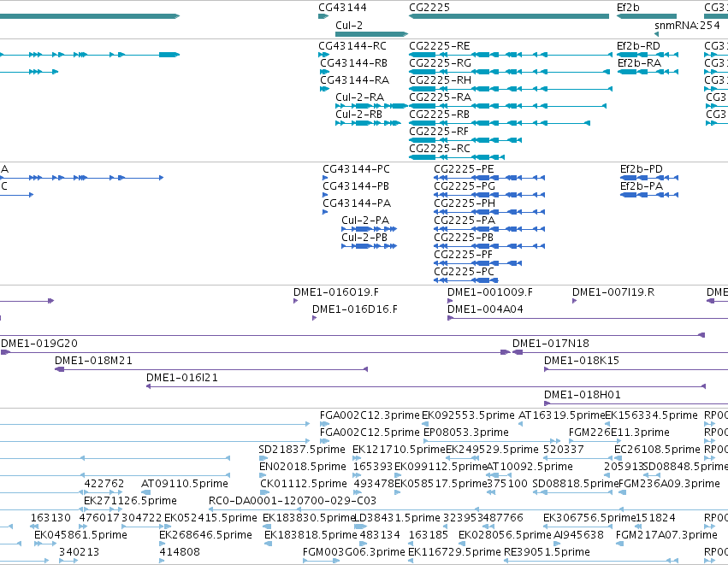728x565 pixels.
Task: Select transcript CG2225-RB
Action: tap(439, 115)
